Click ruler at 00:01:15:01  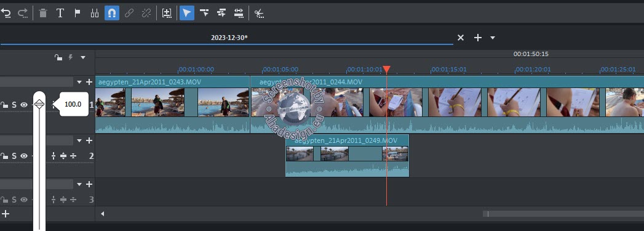pos(448,70)
